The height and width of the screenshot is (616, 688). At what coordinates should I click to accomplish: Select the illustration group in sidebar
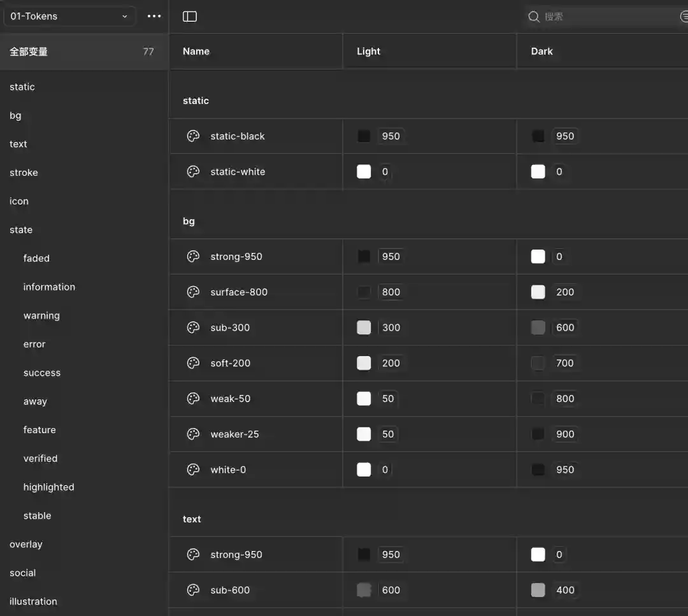[x=33, y=601]
